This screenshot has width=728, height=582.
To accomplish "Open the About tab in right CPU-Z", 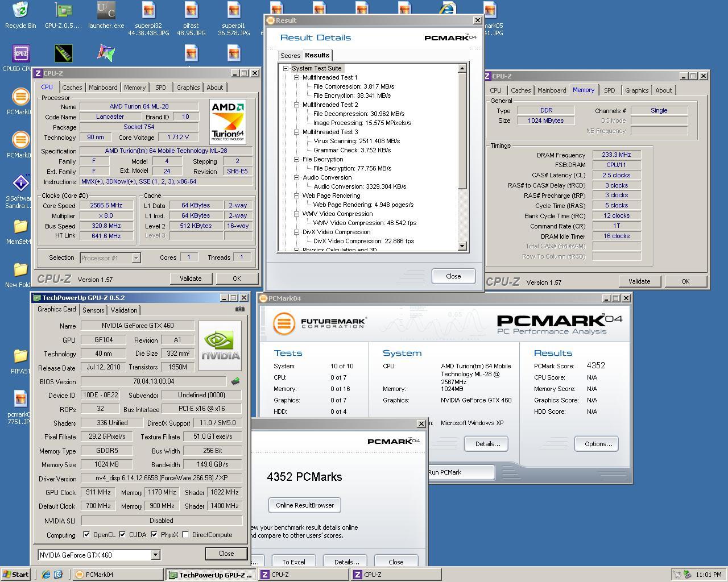I will point(663,90).
